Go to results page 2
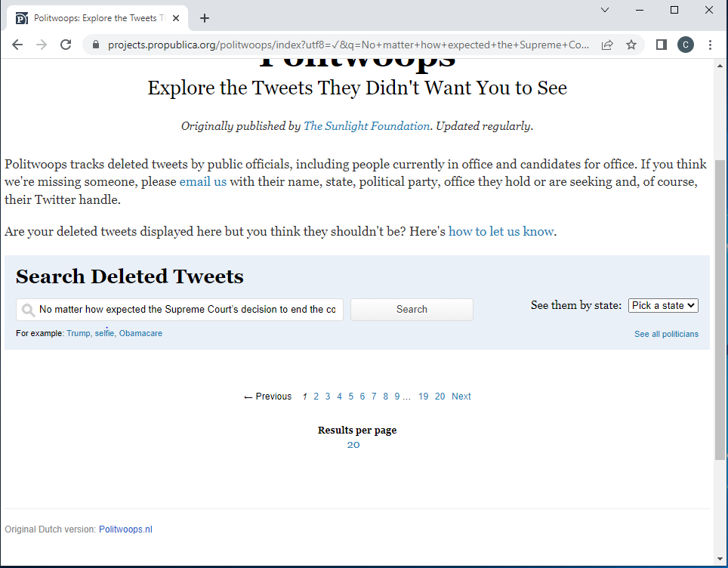This screenshot has width=728, height=568. pyautogui.click(x=316, y=396)
